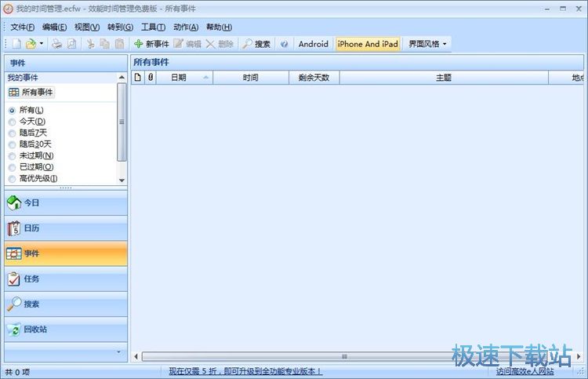Select the 未过期(N) radio button
Viewport: 588px width, 379px height.
click(12, 156)
